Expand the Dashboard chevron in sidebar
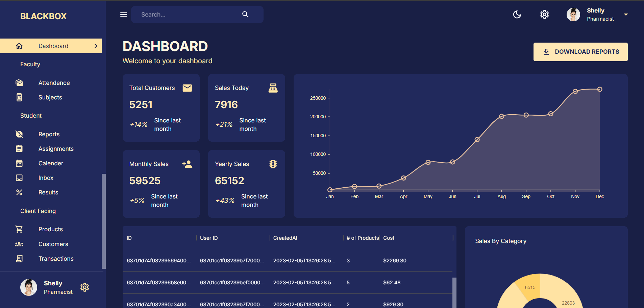Image resolution: width=644 pixels, height=308 pixels. 96,46
